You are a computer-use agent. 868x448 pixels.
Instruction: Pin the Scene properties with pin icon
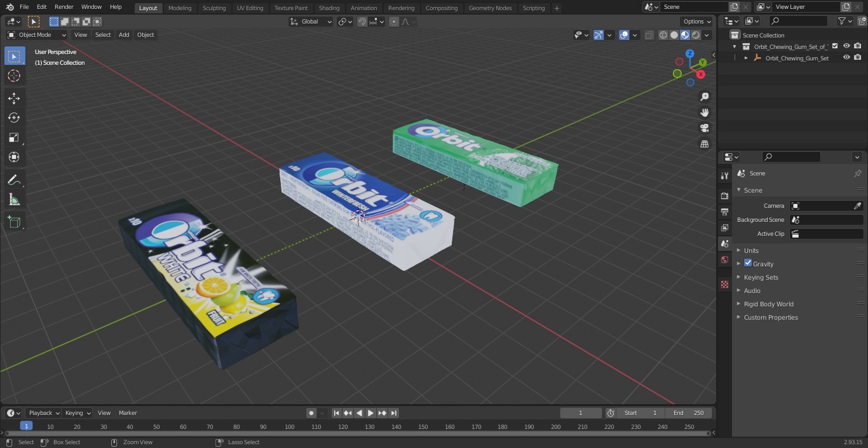(x=857, y=173)
